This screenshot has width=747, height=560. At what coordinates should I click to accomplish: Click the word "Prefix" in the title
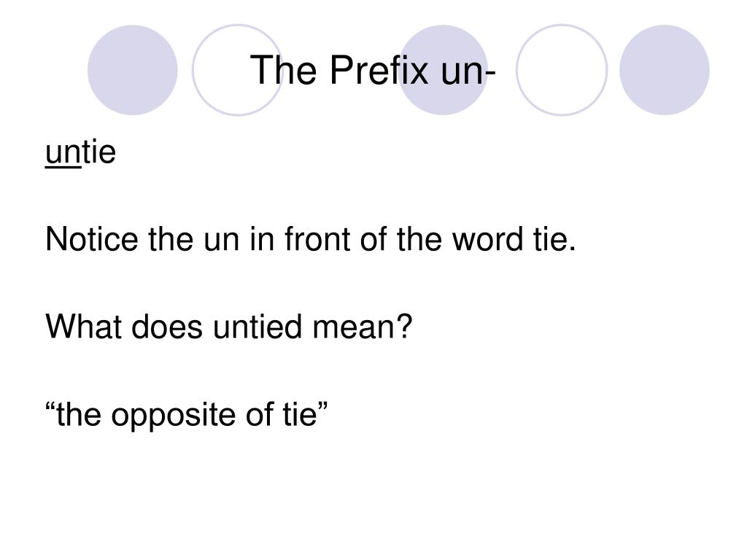click(379, 70)
